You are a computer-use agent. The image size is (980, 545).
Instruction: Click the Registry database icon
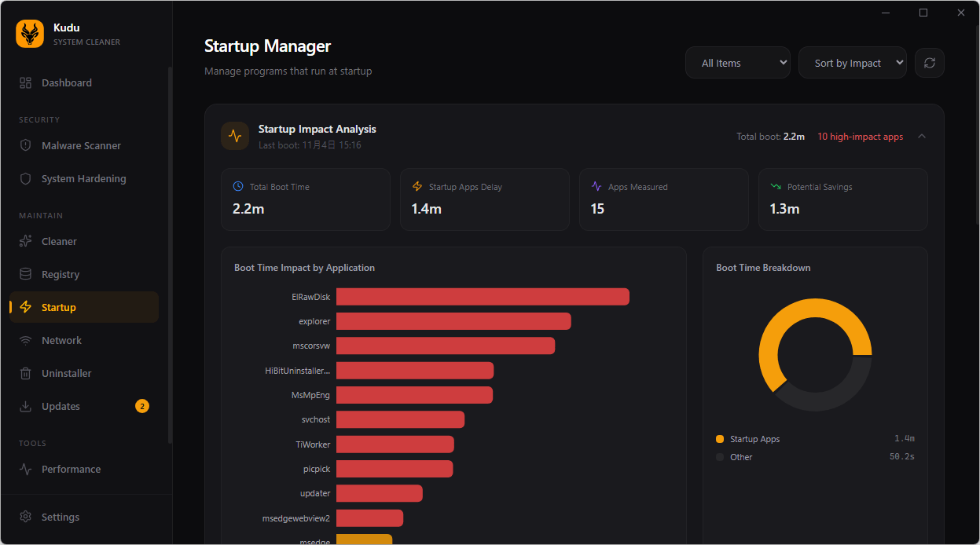pyautogui.click(x=26, y=274)
